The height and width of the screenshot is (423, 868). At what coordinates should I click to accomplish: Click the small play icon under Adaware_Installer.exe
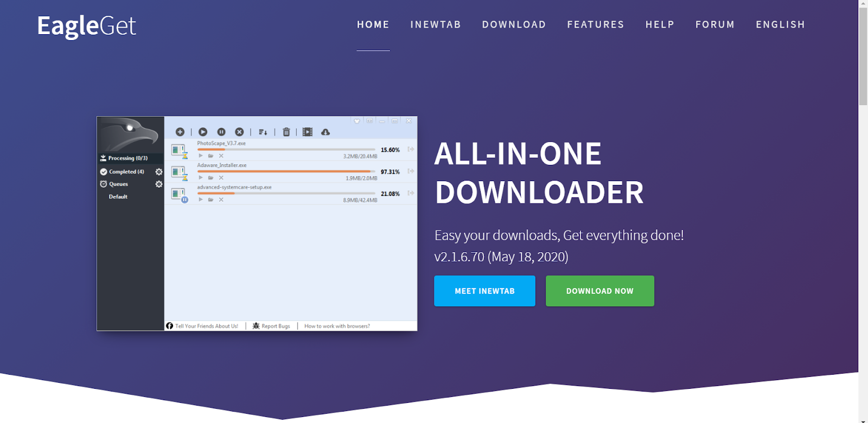pos(201,177)
